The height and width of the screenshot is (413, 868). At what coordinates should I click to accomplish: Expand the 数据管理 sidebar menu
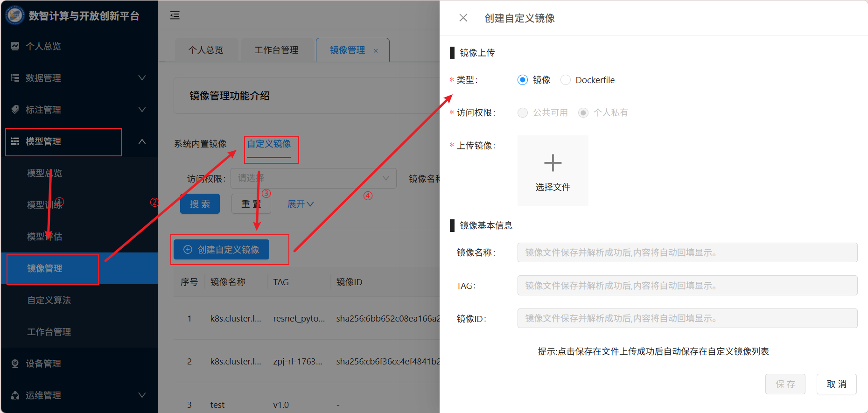[142, 78]
